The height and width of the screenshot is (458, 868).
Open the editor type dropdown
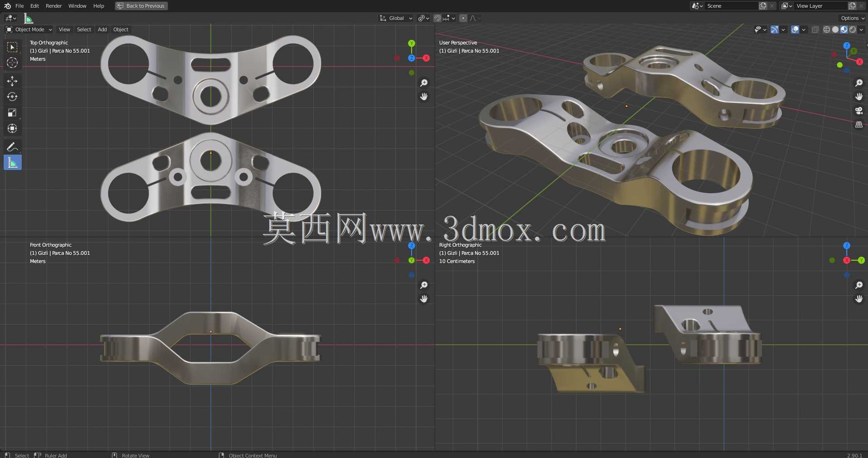pyautogui.click(x=10, y=18)
